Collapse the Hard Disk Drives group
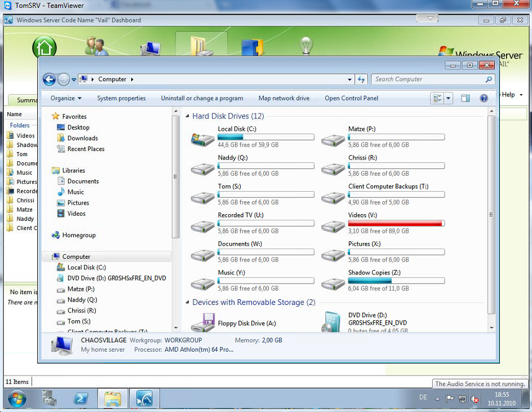The image size is (532, 412). point(188,116)
